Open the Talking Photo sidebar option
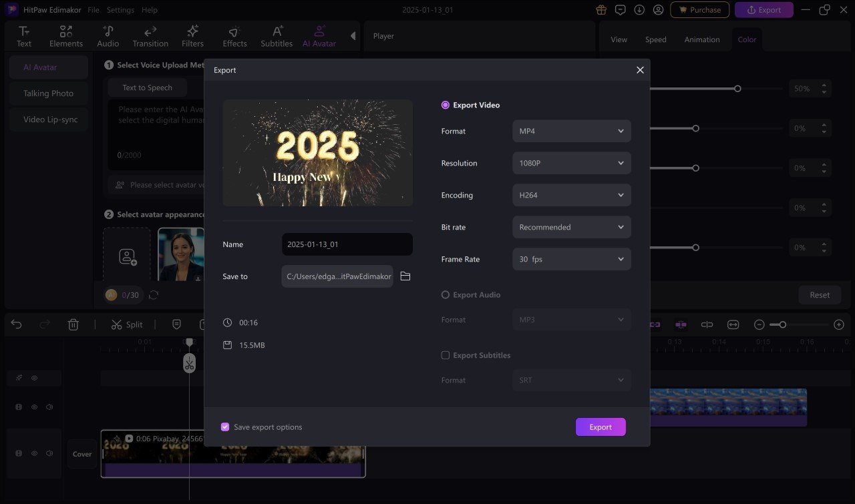The image size is (855, 504). click(x=49, y=93)
